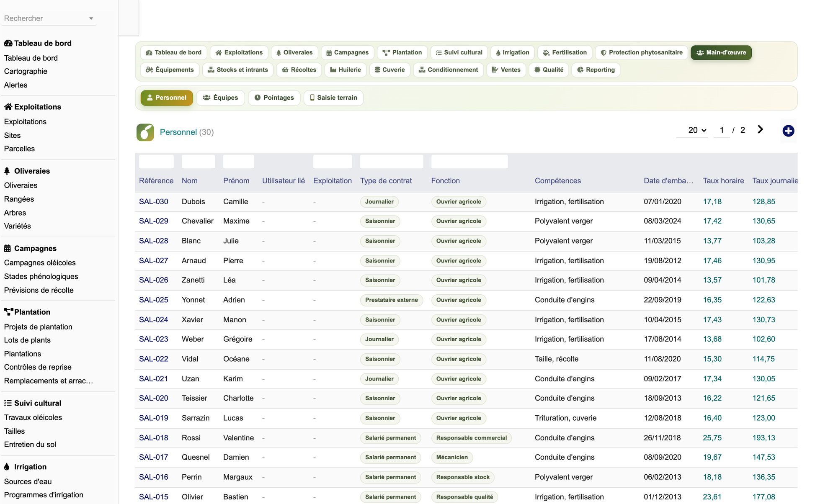Image resolution: width=815 pixels, height=504 pixels.
Task: Select the Main-d'œuvre module tab
Action: click(721, 53)
